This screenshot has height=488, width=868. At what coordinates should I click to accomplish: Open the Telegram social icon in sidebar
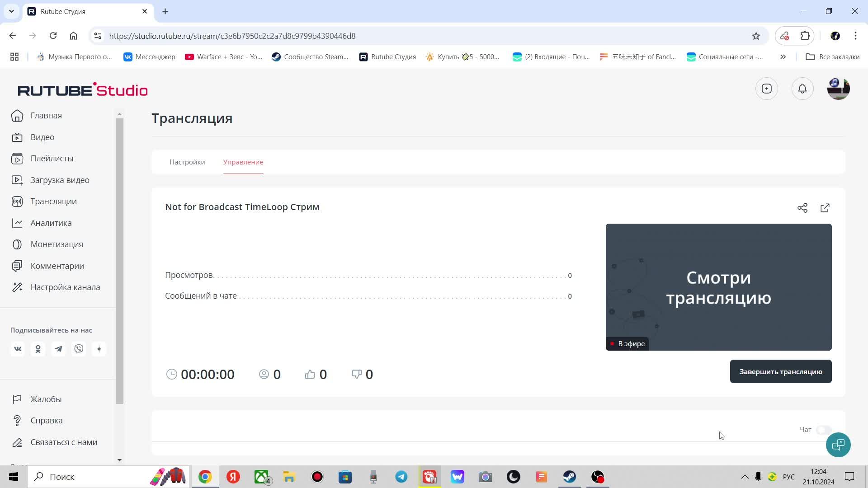pyautogui.click(x=58, y=348)
